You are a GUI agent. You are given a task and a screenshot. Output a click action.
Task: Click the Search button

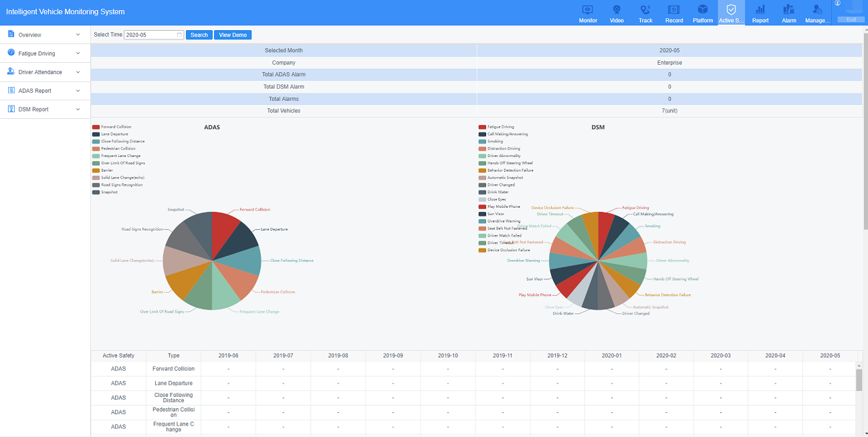point(199,35)
